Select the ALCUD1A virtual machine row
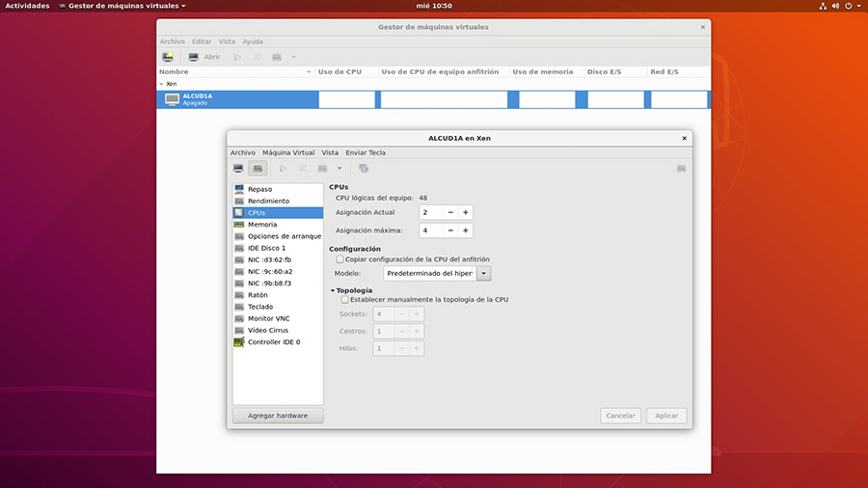 point(433,99)
